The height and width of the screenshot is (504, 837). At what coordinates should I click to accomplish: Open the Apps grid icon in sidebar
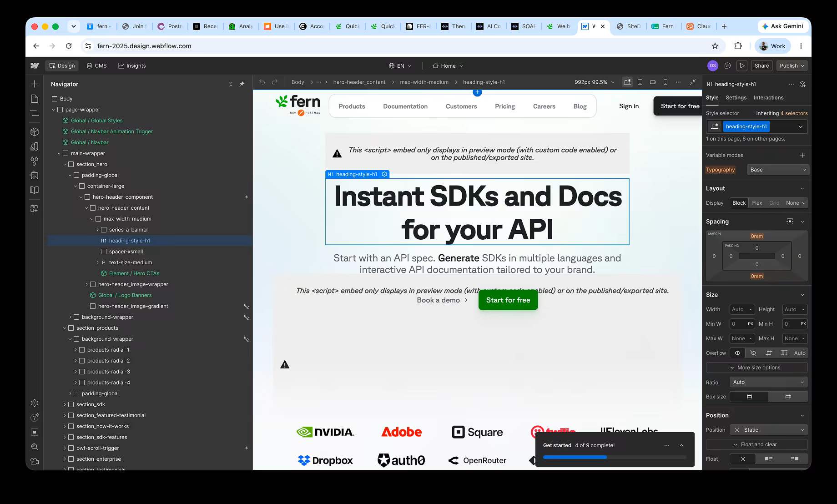click(35, 208)
